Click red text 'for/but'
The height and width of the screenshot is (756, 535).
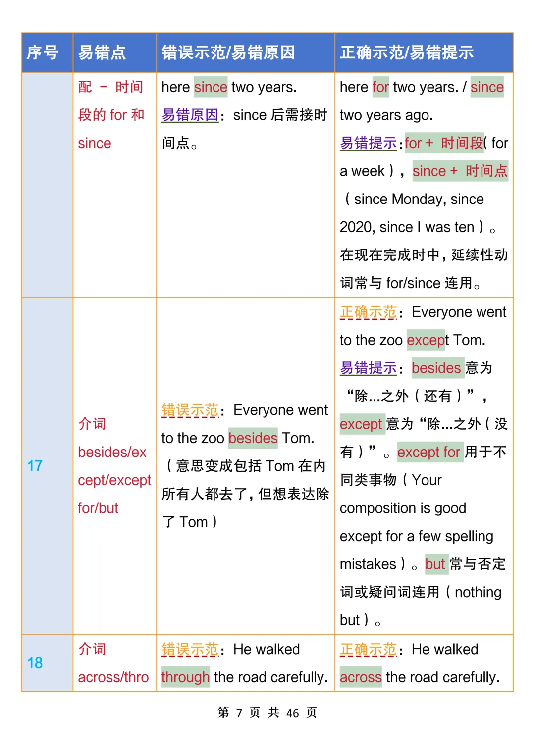tap(98, 508)
